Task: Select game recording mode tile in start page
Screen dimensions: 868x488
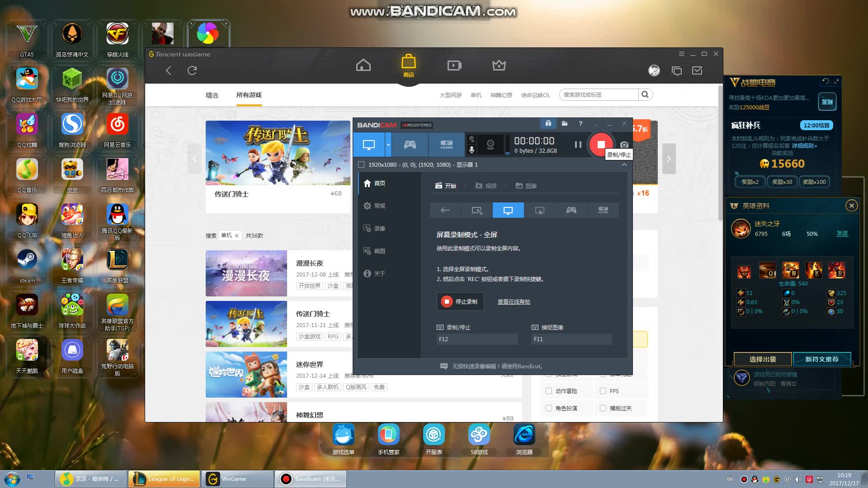Action: [x=571, y=210]
